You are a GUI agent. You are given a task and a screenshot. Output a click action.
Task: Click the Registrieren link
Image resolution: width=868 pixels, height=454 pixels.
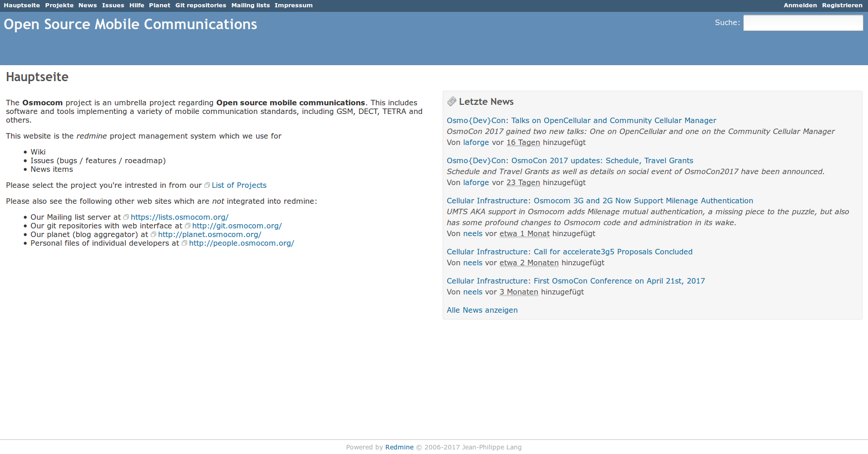point(842,5)
